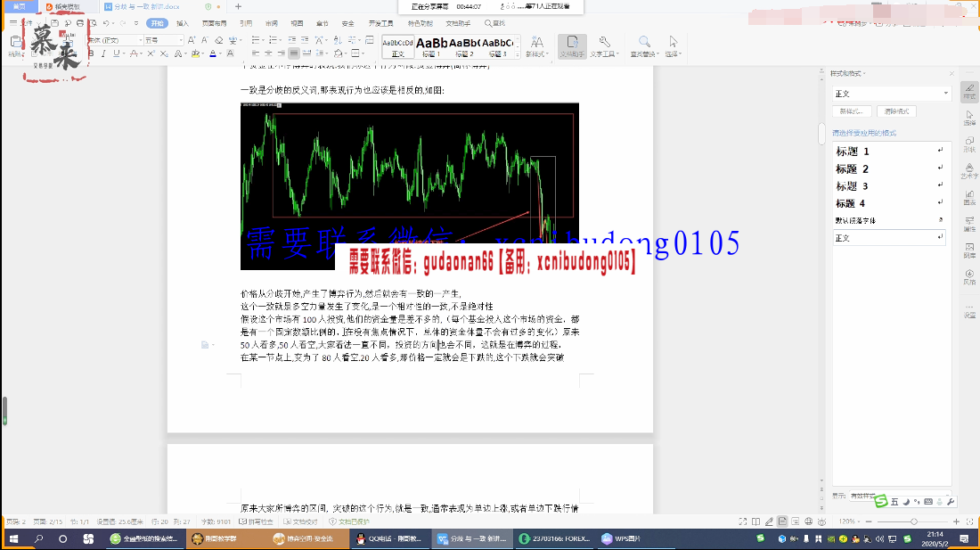Click the save icon in quick access bar
This screenshot has width=980, height=550.
(55, 23)
